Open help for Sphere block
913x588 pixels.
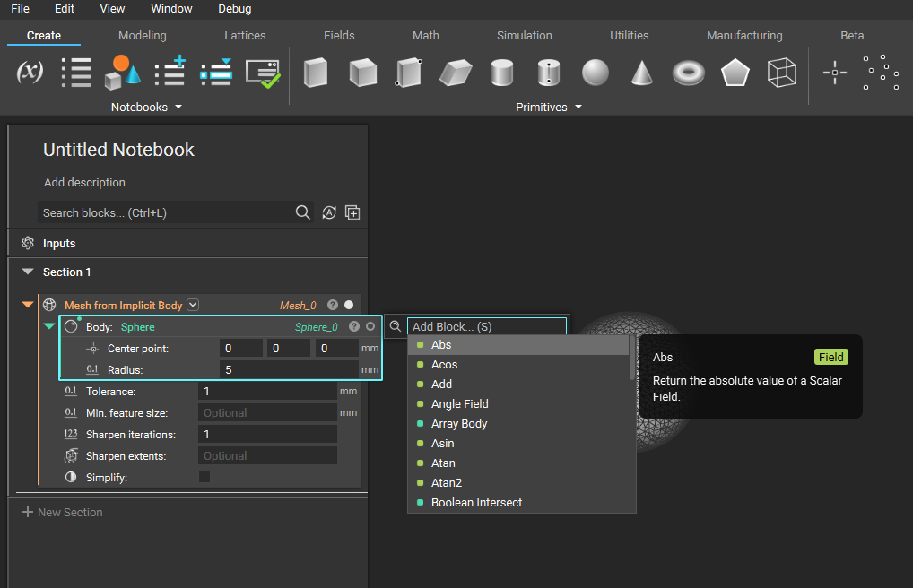click(x=354, y=326)
